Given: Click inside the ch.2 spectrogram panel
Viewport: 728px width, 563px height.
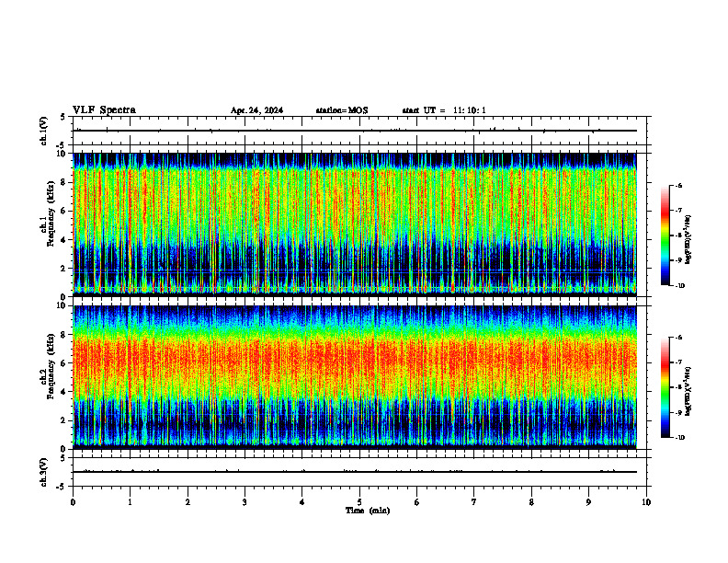Looking at the screenshot, I should [355, 377].
